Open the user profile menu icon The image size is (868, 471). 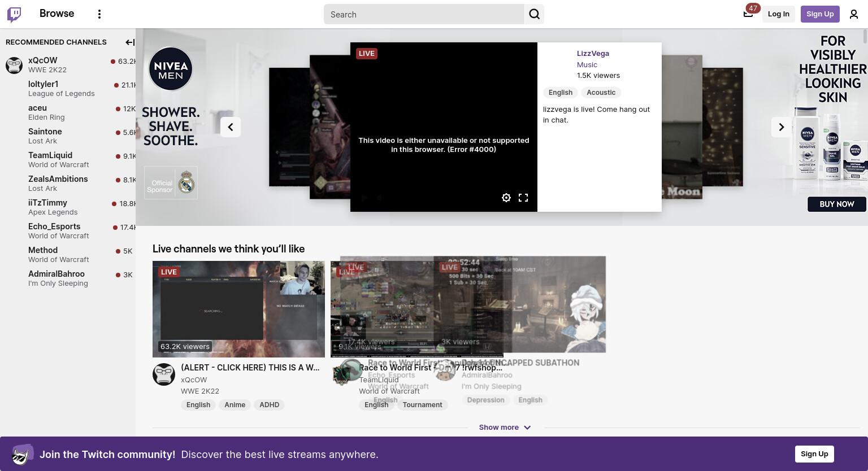tap(854, 14)
